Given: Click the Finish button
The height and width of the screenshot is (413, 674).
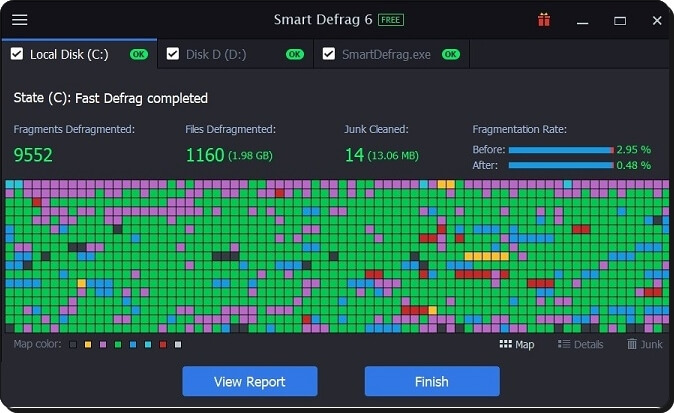Looking at the screenshot, I should pos(432,381).
